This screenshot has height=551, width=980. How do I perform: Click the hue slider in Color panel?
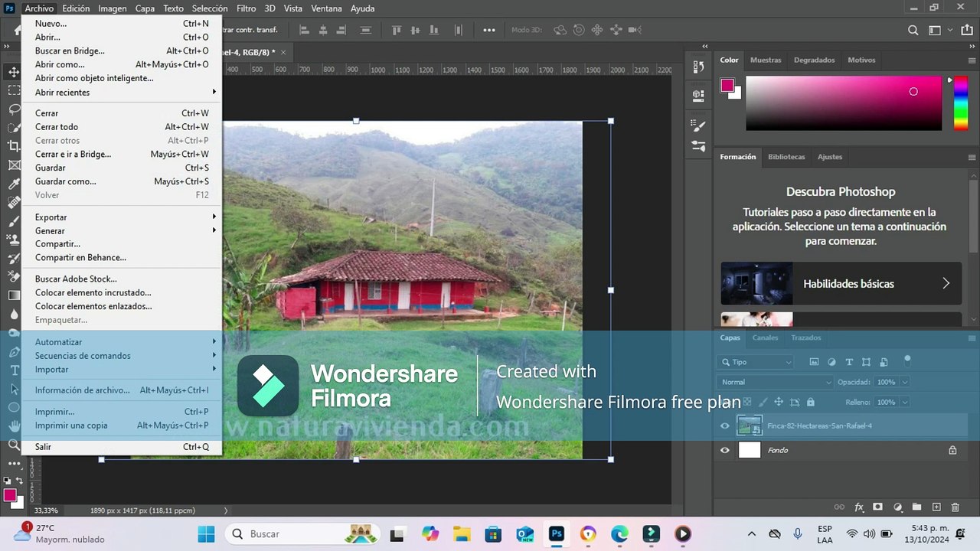click(960, 103)
